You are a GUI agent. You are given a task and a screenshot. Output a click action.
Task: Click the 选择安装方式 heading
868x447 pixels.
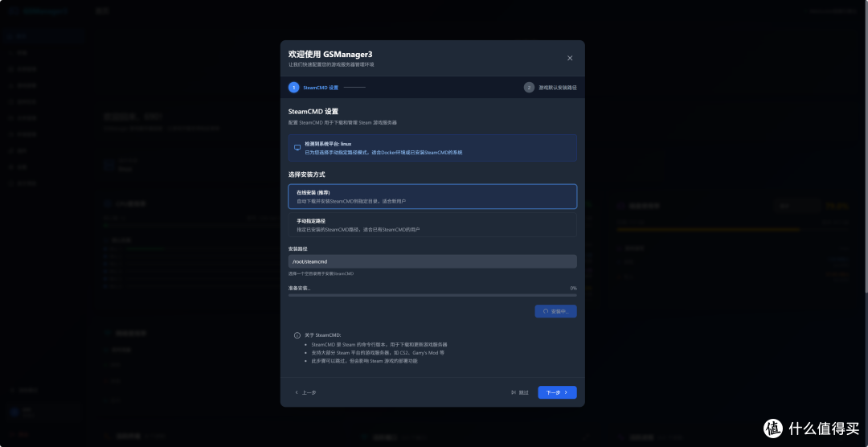307,174
